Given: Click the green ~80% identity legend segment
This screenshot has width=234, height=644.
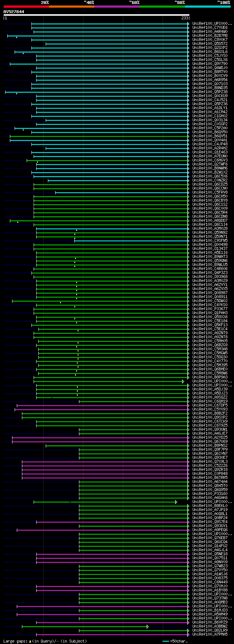Looking at the screenshot, I should (x=162, y=7).
